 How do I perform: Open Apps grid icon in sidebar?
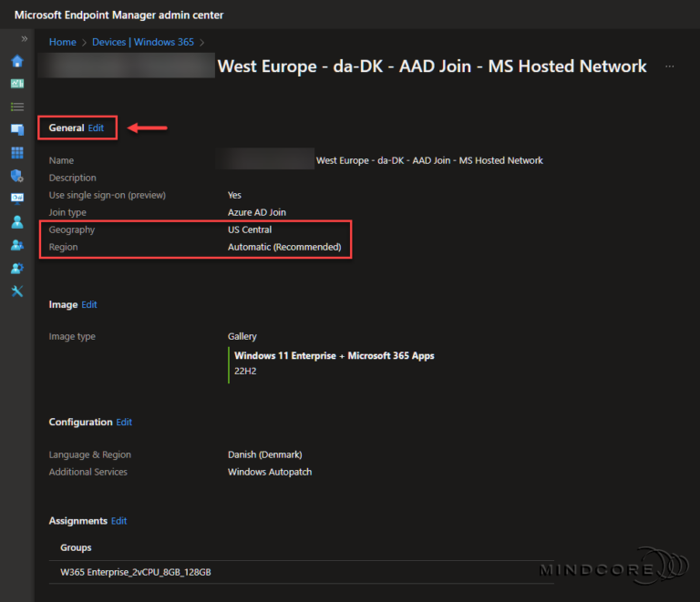pos(16,152)
